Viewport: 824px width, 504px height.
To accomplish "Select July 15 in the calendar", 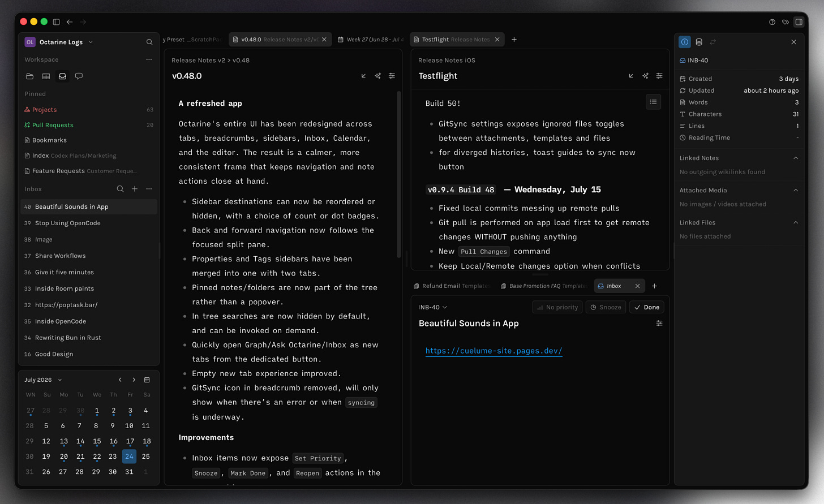I will coord(97,441).
